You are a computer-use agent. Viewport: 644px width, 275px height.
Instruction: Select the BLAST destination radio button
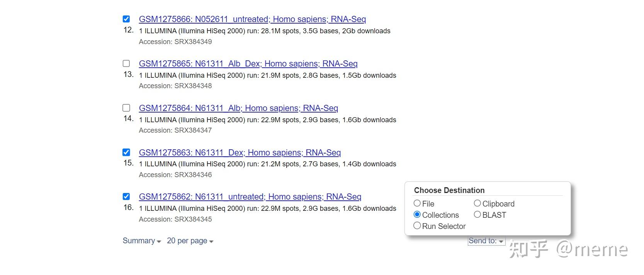pyautogui.click(x=477, y=215)
